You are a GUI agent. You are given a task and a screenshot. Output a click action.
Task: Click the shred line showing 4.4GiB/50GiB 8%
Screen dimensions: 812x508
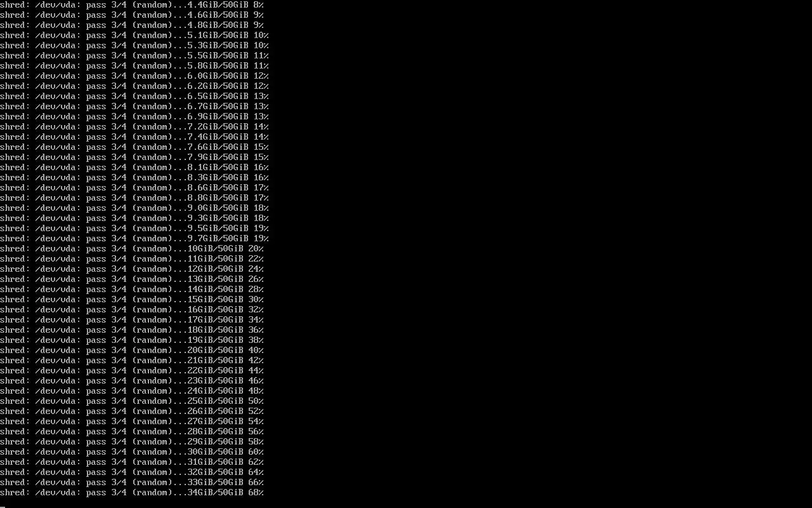[132, 5]
